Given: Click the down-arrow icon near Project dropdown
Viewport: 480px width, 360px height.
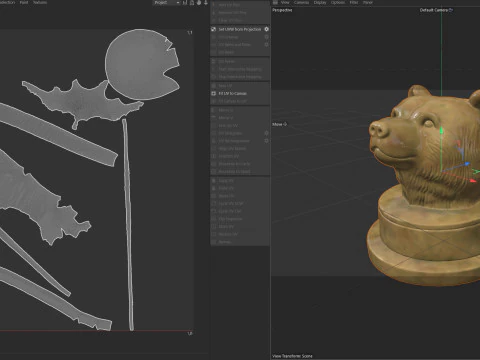Looking at the screenshot, I should click(206, 3).
